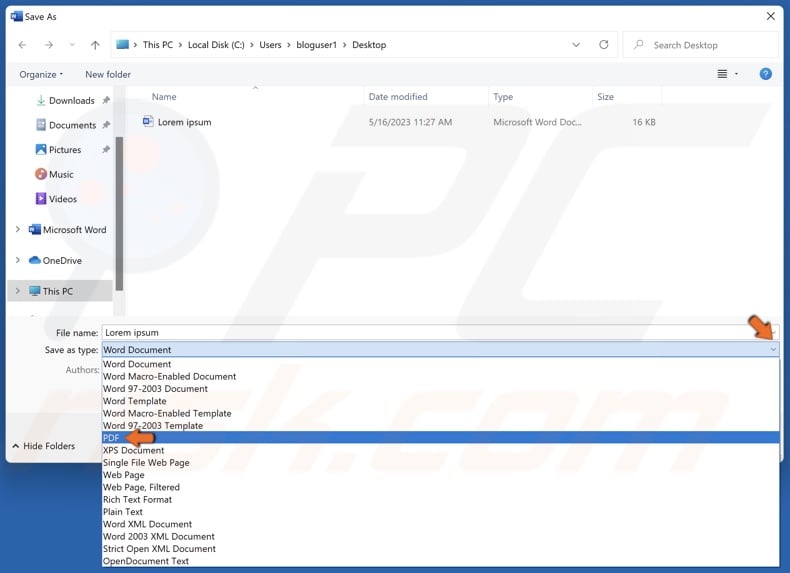
Task: Refresh the Desktop folder view
Action: pyautogui.click(x=604, y=45)
